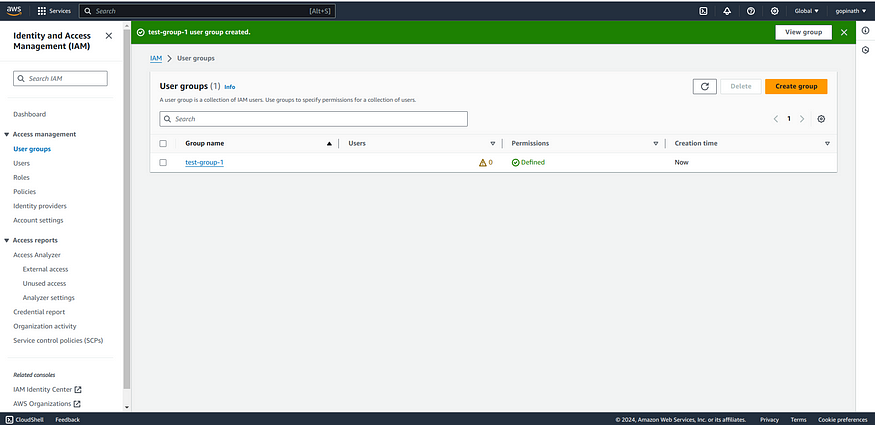
Task: Open the test-group-1 link
Action: point(204,162)
